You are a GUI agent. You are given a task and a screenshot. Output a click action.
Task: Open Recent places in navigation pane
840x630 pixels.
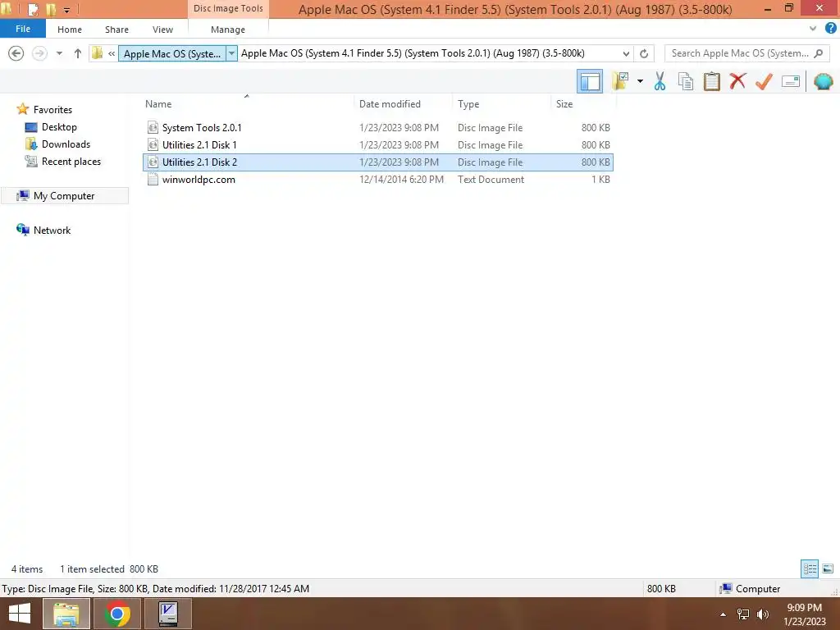(71, 162)
